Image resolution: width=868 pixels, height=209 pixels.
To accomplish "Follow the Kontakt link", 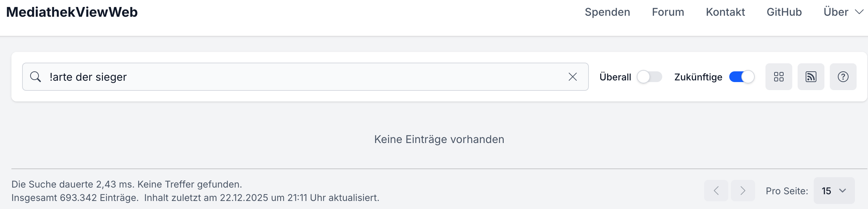I will (x=725, y=12).
